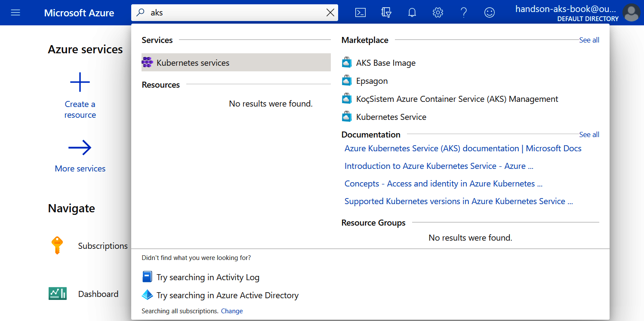
Task: Click See all next to Documentation
Action: coord(589,135)
